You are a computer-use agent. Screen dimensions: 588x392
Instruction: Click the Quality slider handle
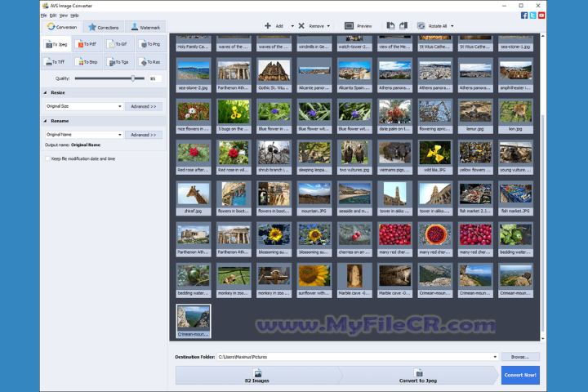coord(133,78)
